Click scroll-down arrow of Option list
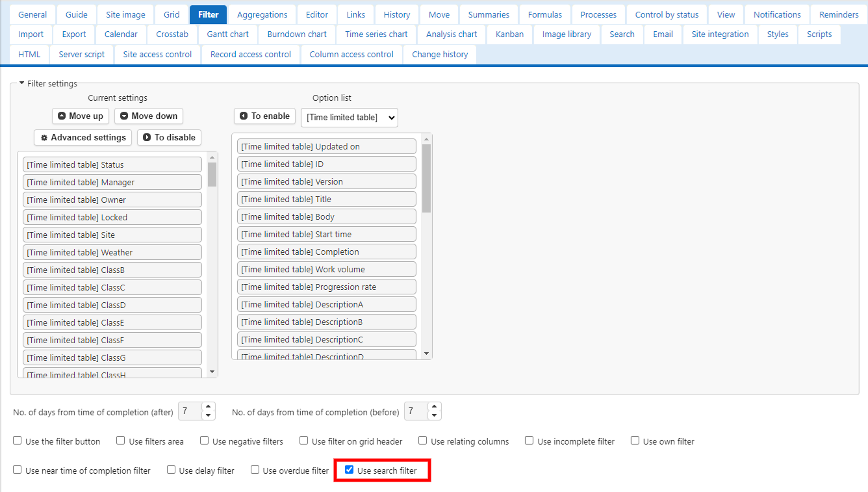868x492 pixels. click(x=426, y=353)
